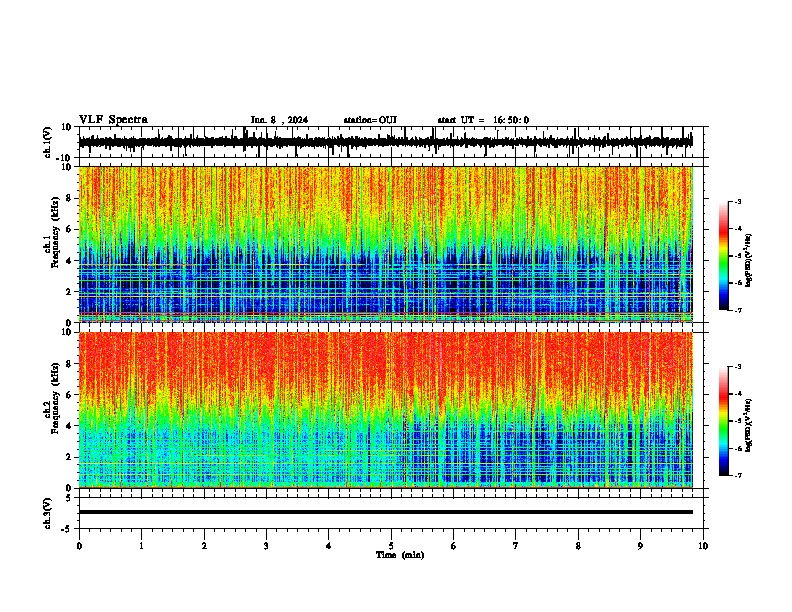Click the "ch.3(V)" axis label

48,513
